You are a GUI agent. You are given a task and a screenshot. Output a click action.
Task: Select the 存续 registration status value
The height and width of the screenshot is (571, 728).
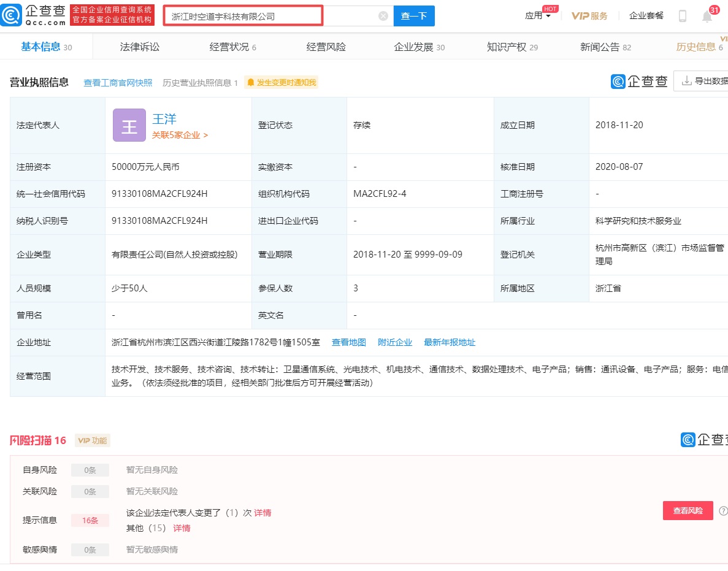tap(362, 125)
